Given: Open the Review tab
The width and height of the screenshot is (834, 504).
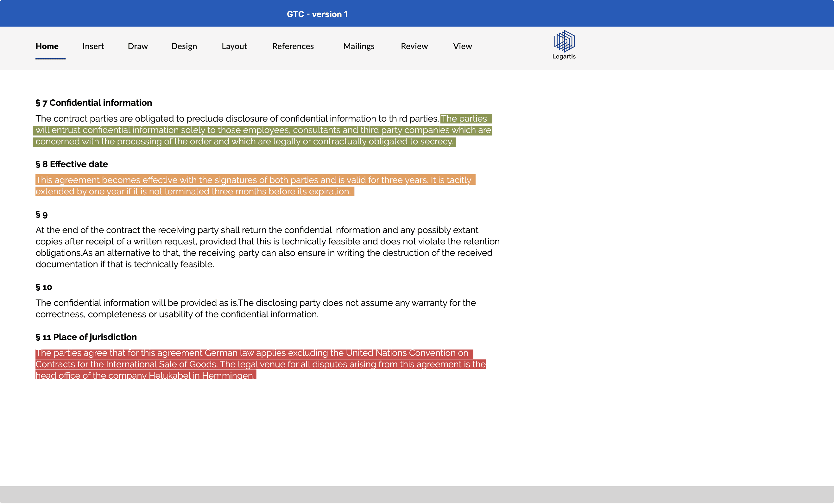Looking at the screenshot, I should pos(414,46).
